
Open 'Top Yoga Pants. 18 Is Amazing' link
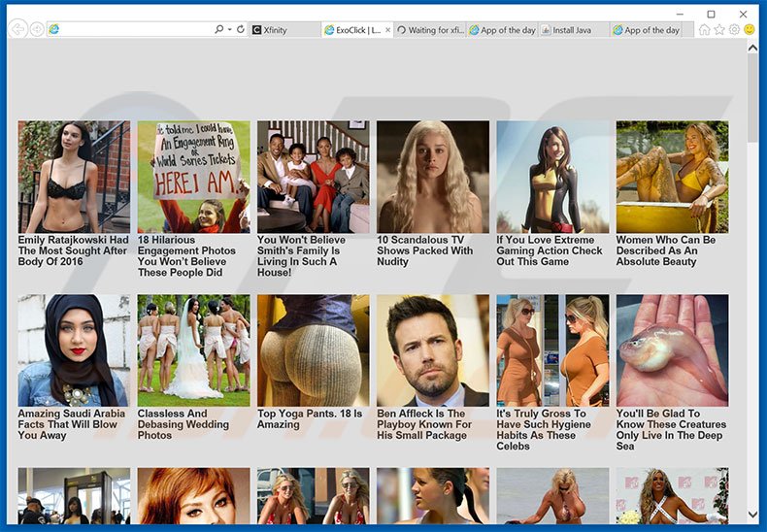coord(310,419)
